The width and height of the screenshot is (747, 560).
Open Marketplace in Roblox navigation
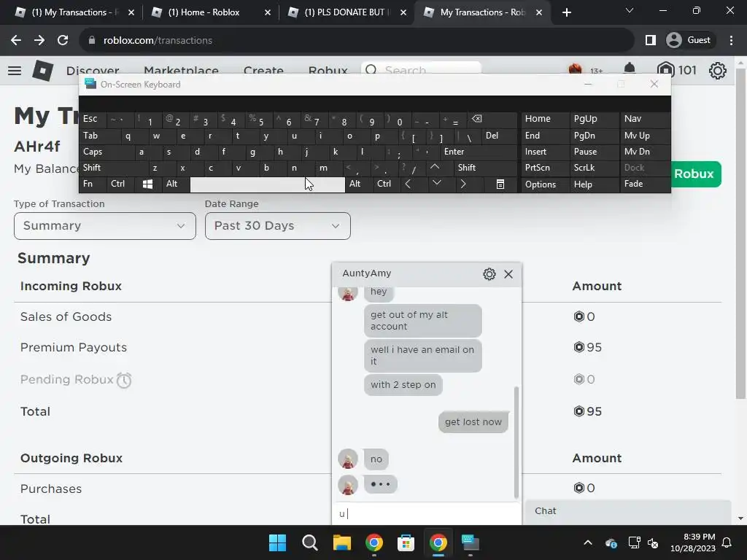pos(181,71)
